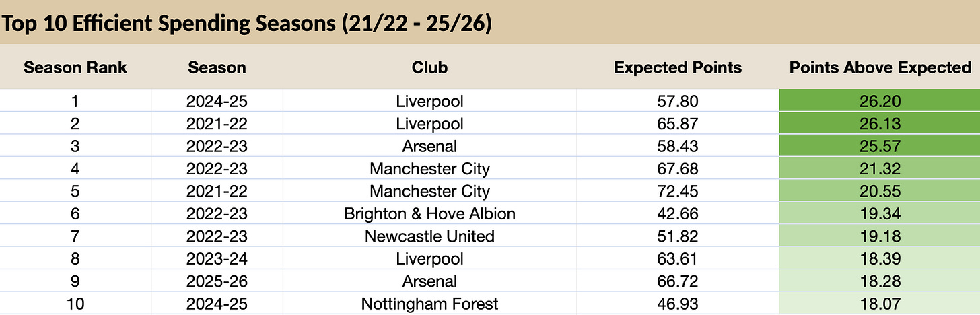This screenshot has height=315, width=980.
Task: Select the Season column header
Action: 217,67
